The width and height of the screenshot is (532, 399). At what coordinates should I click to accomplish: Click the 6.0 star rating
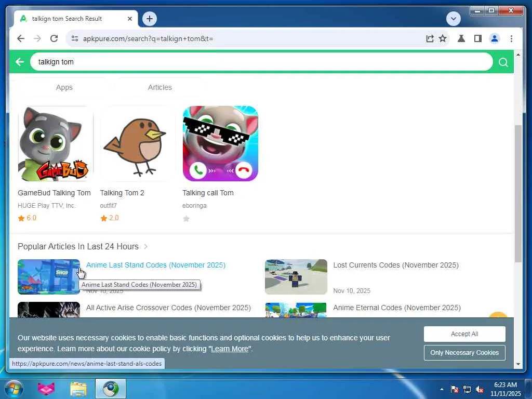tap(27, 218)
